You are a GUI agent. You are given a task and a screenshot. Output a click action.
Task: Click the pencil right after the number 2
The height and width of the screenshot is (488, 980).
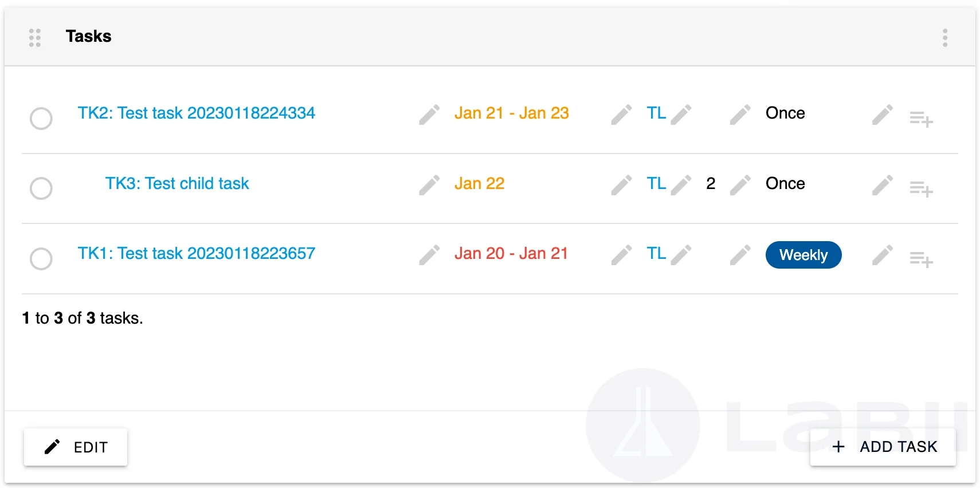coord(740,185)
